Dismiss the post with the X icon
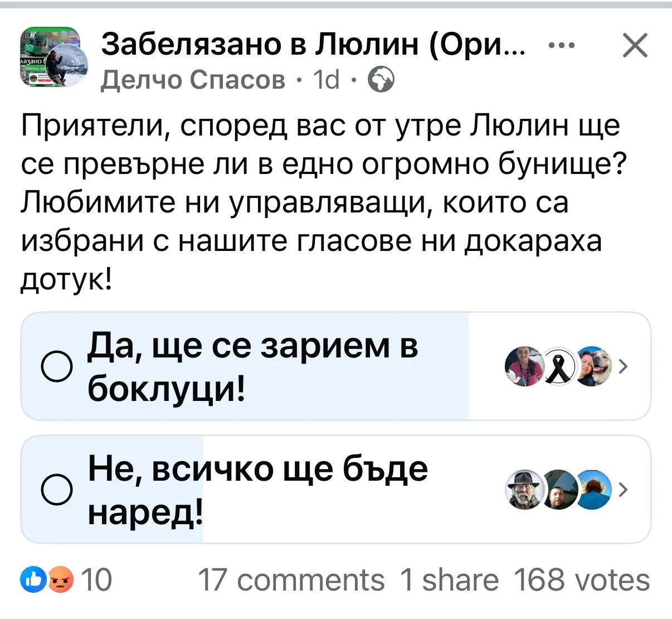This screenshot has width=672, height=619. [635, 46]
